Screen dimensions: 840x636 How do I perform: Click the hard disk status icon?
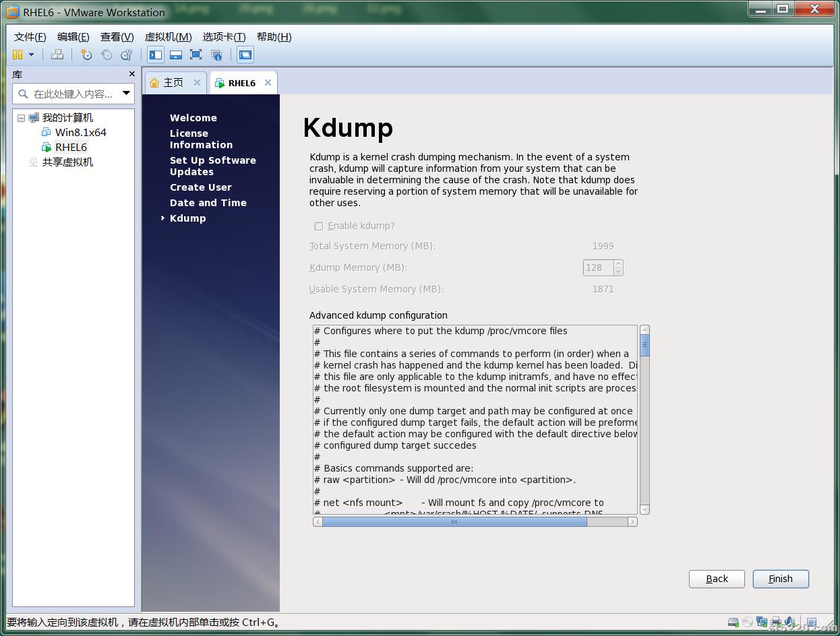click(x=733, y=623)
